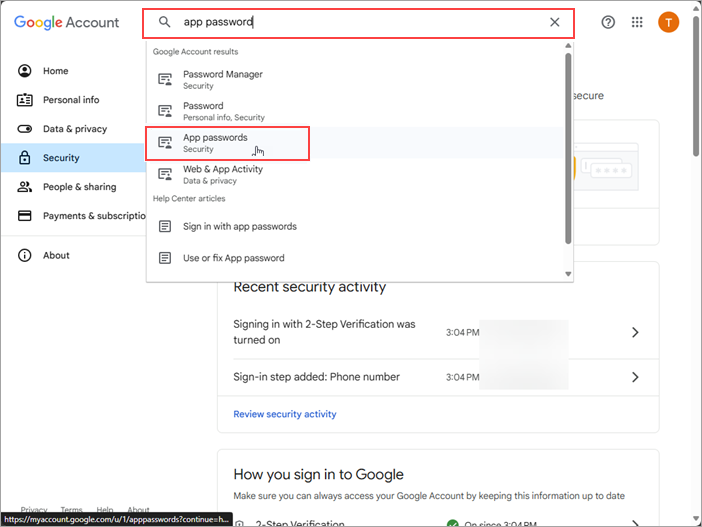Image resolution: width=702 pixels, height=527 pixels.
Task: Open Web & App Activity result
Action: click(223, 174)
